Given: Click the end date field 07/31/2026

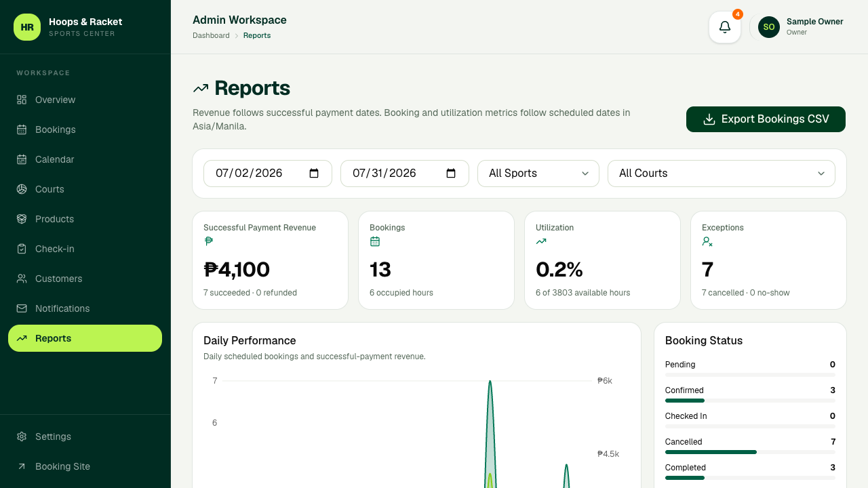Looking at the screenshot, I should click(x=405, y=174).
